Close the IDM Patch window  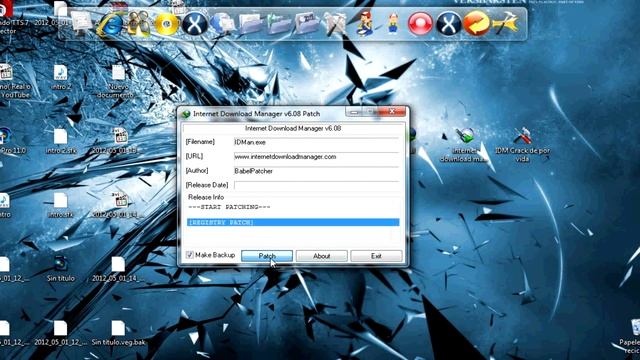click(392, 111)
